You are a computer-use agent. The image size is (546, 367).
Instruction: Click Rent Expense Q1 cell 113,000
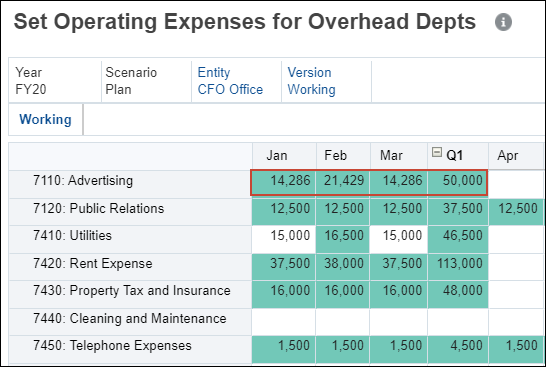click(458, 267)
